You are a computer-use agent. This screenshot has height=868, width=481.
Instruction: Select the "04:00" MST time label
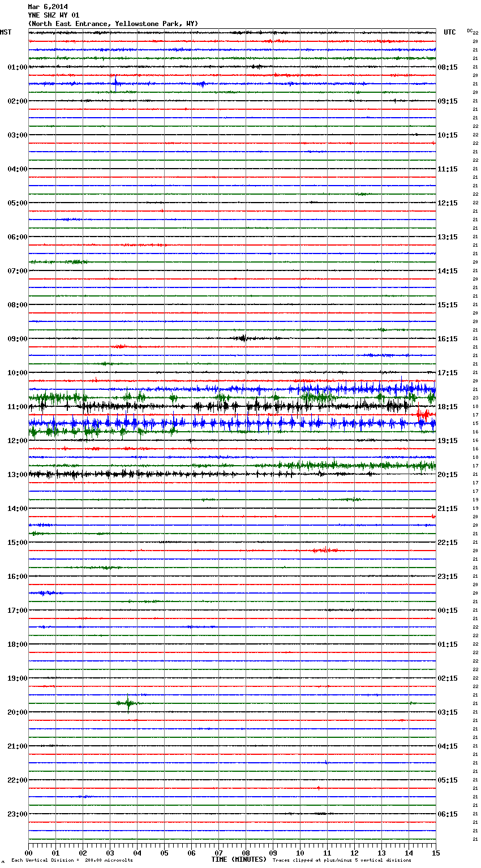coord(18,169)
